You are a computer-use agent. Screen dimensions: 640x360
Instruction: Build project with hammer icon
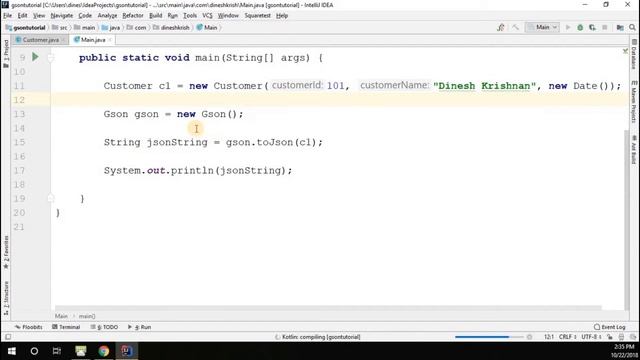point(515,27)
